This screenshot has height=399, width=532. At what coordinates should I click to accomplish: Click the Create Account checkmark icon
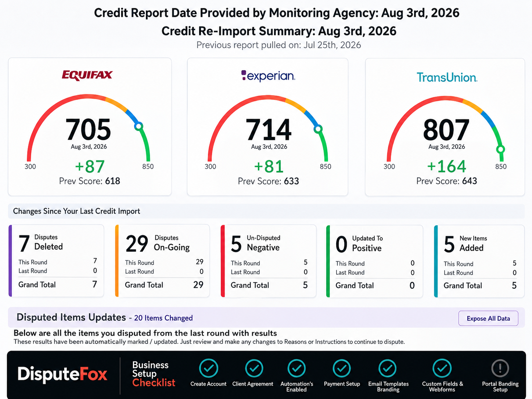tap(209, 368)
